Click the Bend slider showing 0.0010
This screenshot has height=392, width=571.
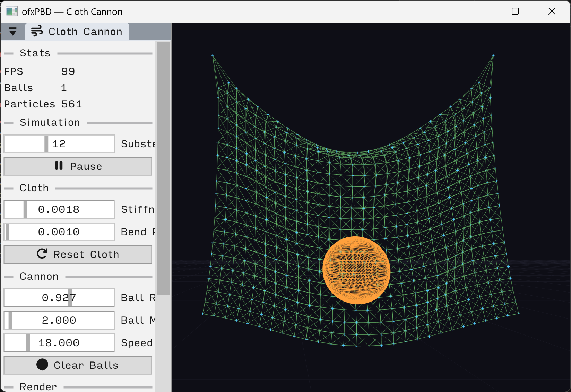coord(59,232)
